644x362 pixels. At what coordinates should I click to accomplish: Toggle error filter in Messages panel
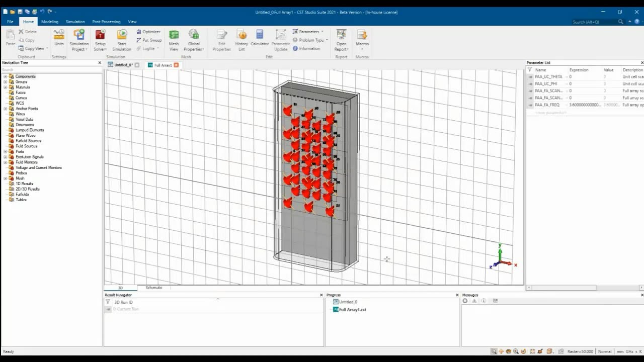tap(465, 301)
